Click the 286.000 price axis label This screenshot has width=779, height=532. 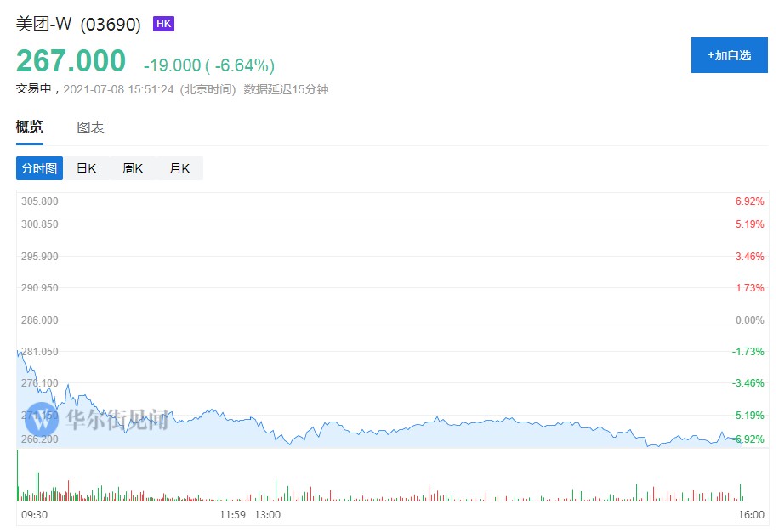pos(40,320)
